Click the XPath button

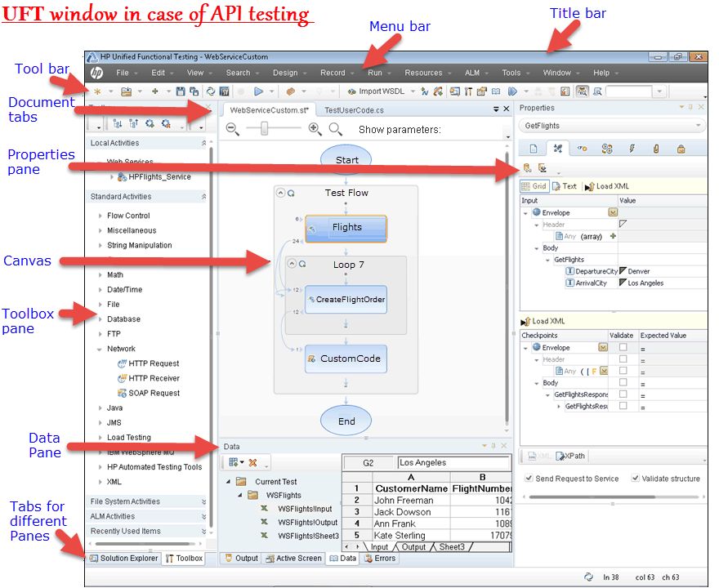pyautogui.click(x=570, y=456)
